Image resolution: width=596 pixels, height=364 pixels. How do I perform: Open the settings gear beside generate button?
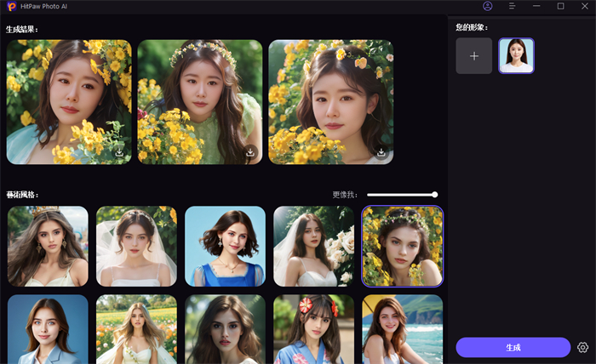pos(583,347)
